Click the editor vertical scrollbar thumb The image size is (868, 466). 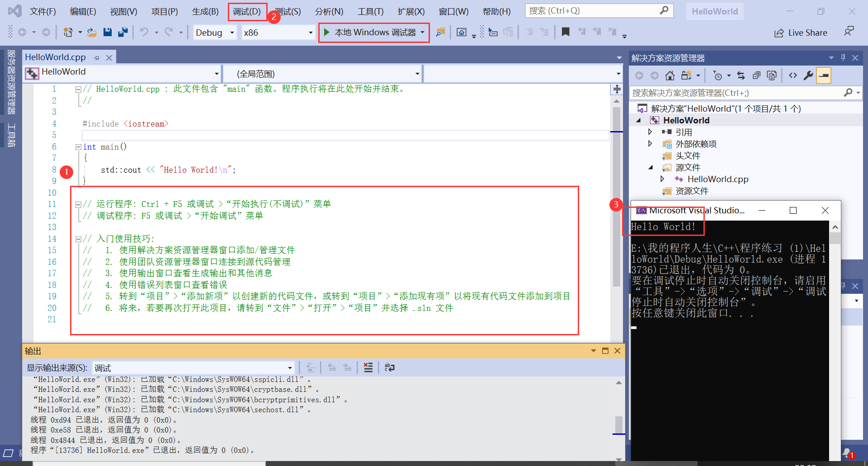pos(617,197)
